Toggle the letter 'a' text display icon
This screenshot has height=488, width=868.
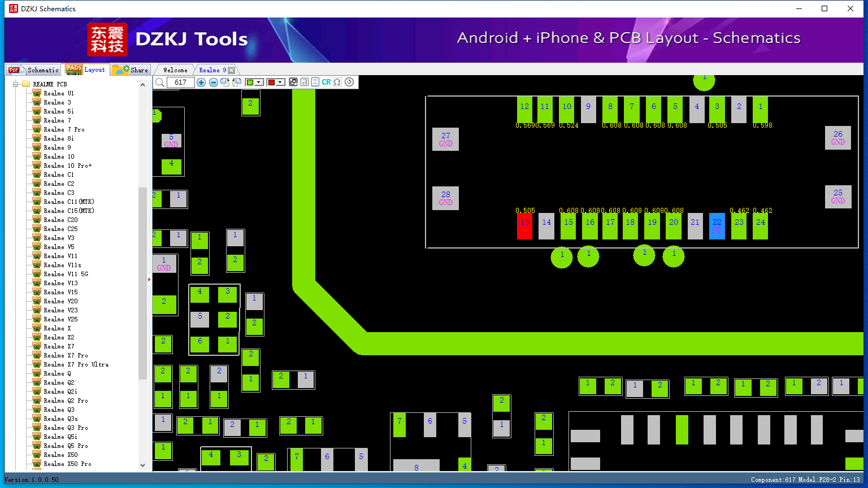[305, 82]
